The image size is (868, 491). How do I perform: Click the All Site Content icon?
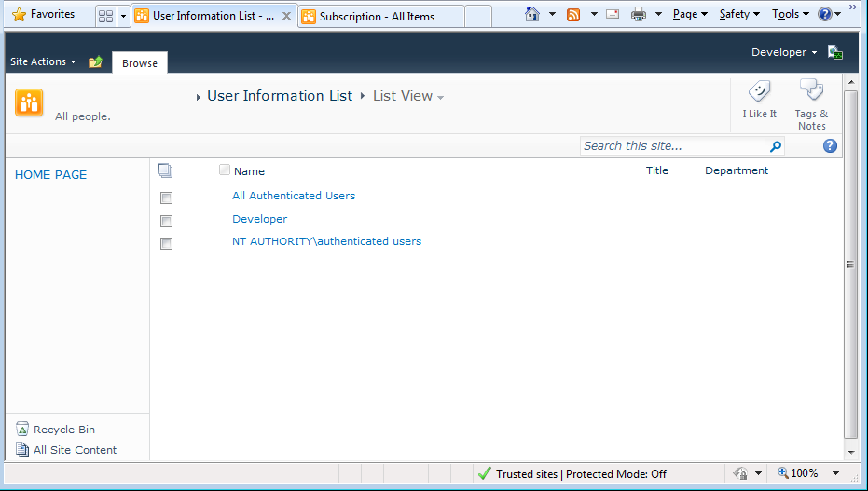[x=22, y=449]
